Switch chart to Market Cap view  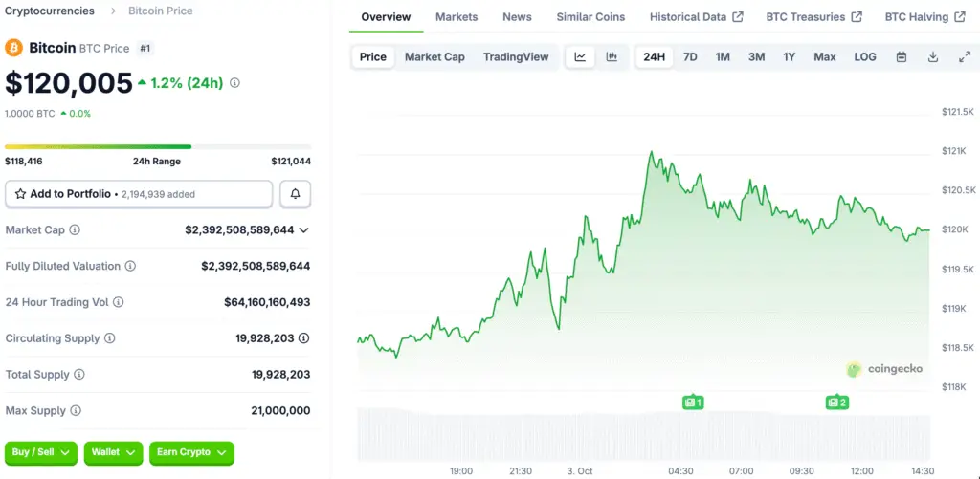point(434,57)
